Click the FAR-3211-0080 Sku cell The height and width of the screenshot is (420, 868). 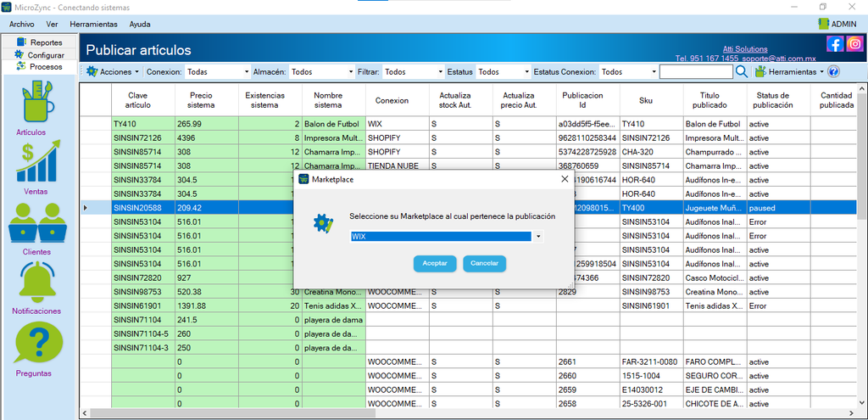pos(652,361)
